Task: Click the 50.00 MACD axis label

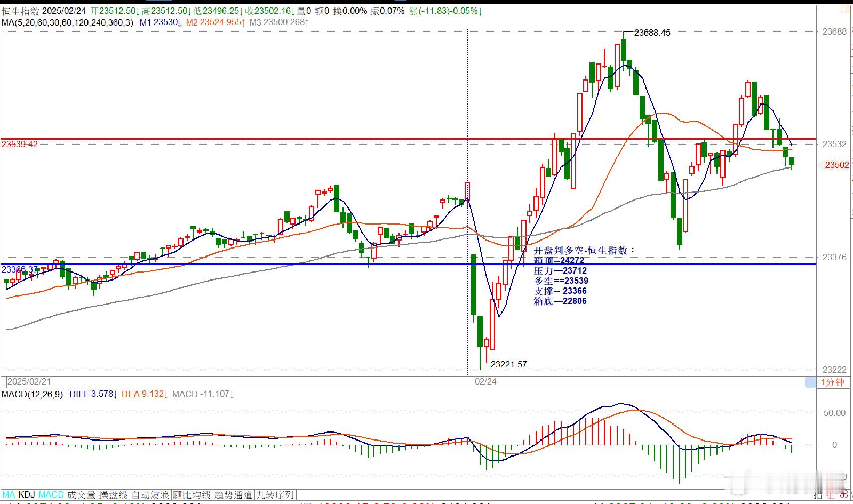Action: (x=834, y=413)
